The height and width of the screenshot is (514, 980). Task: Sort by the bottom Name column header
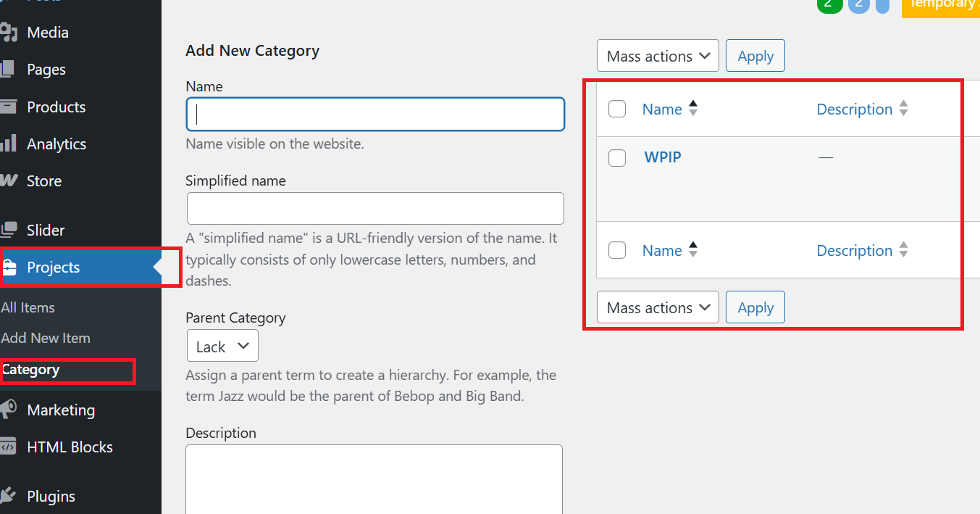coord(662,251)
